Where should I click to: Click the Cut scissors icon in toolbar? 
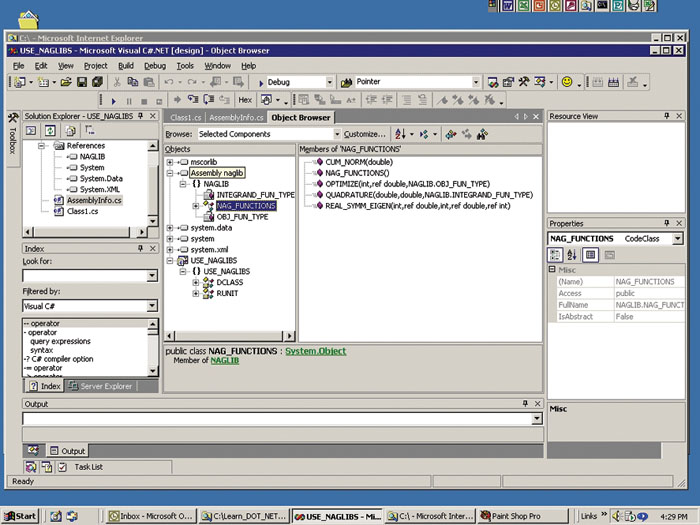click(118, 82)
